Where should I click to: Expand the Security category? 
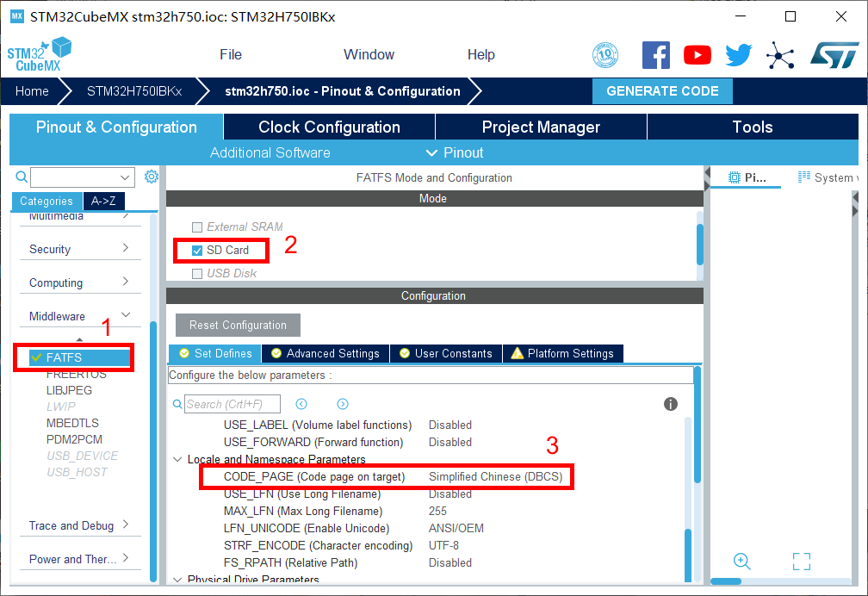78,249
